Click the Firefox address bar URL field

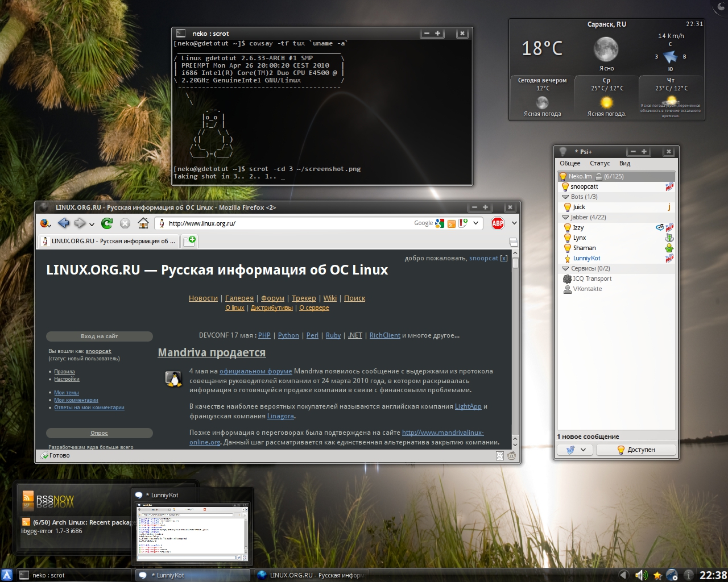tap(290, 223)
